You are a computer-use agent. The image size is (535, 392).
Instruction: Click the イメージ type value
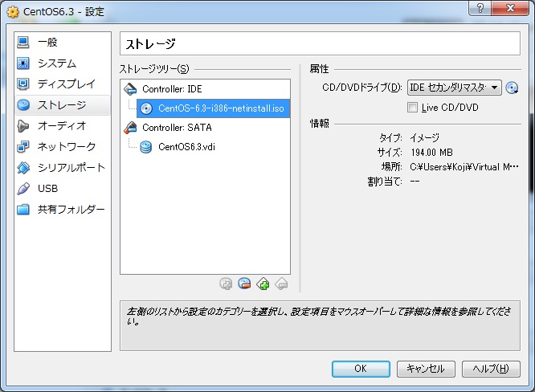pos(424,138)
